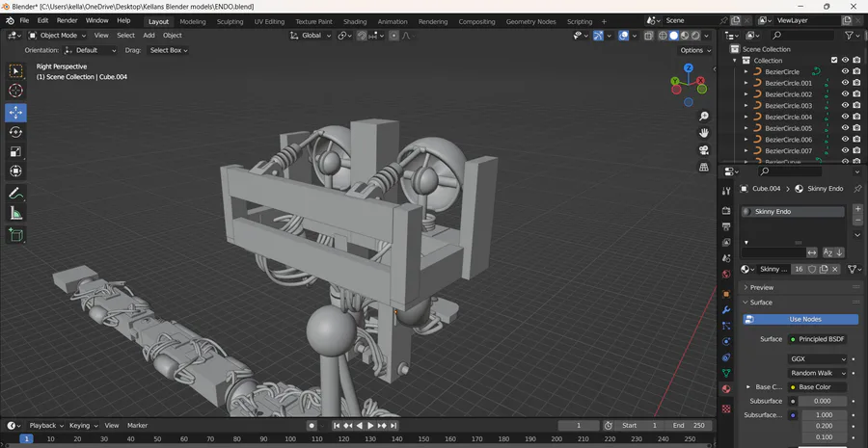The image size is (868, 448).
Task: Switch to the Shading workspace tab
Action: tap(355, 21)
